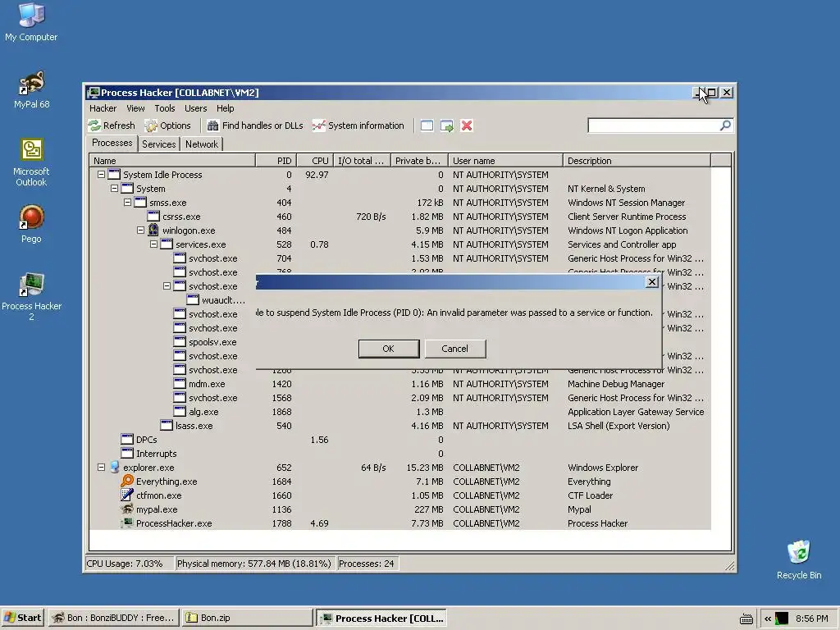Select the Interrupts row
Image resolution: width=840 pixels, height=630 pixels.
tap(399, 453)
